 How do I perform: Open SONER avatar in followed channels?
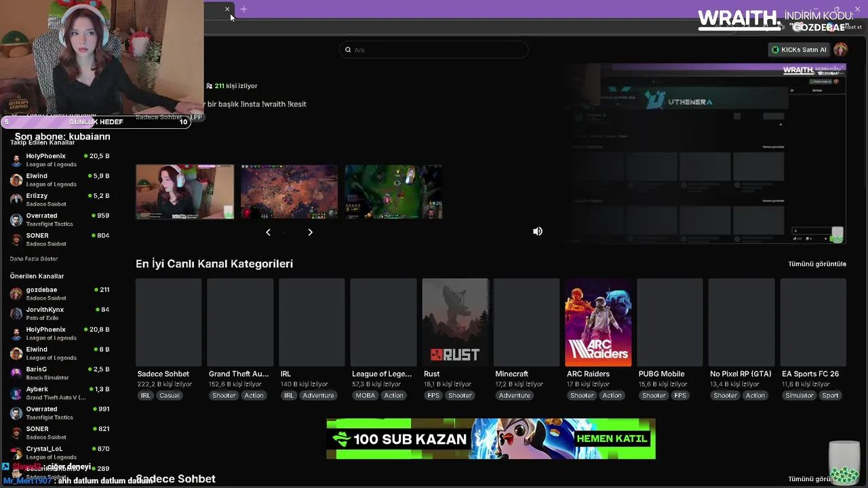click(16, 239)
